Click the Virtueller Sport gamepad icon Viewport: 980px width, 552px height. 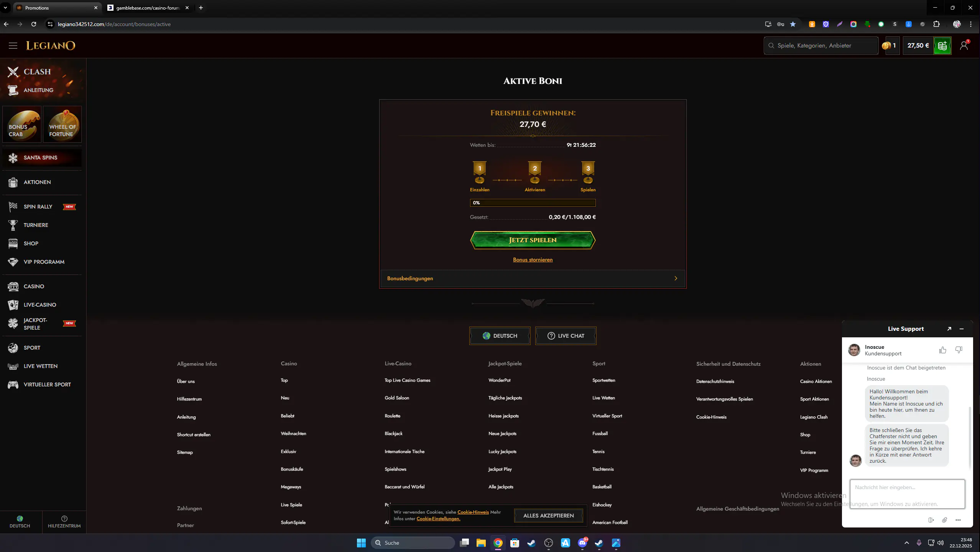click(x=13, y=384)
